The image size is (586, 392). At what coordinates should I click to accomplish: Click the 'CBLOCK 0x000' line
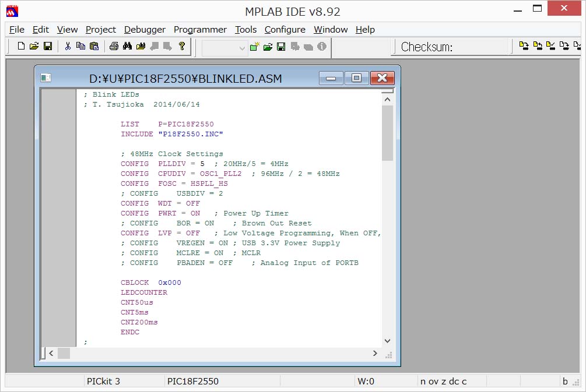point(151,282)
